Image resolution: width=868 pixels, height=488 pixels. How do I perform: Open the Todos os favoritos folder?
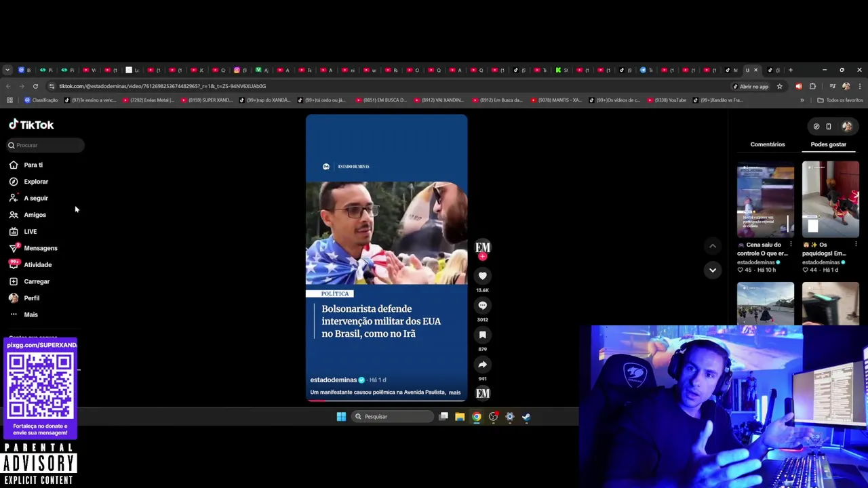840,100
